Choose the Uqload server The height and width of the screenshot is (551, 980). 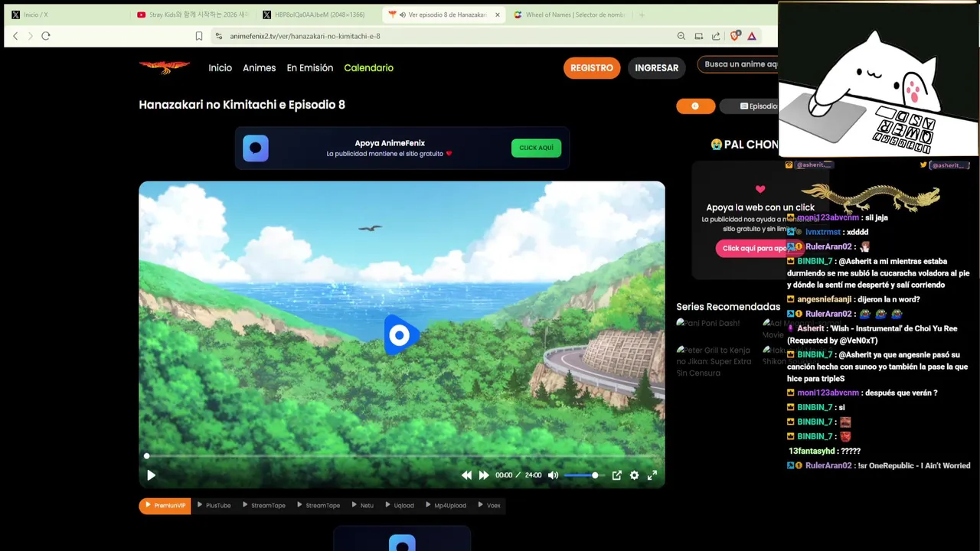[x=400, y=506]
